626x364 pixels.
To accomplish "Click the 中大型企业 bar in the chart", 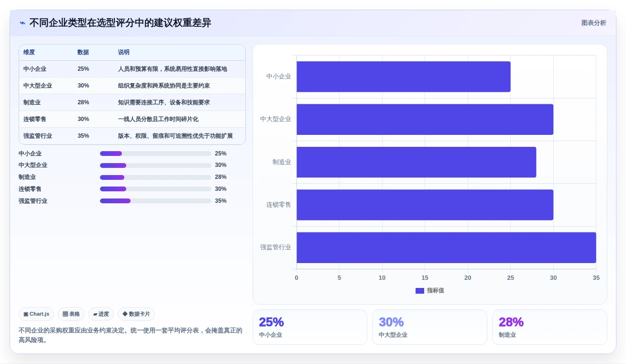I will pyautogui.click(x=425, y=119).
